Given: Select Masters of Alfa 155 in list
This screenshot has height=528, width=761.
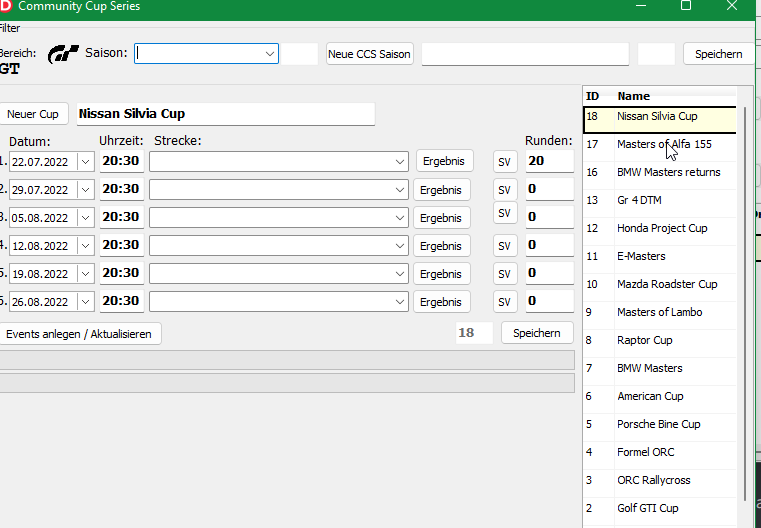Looking at the screenshot, I should click(664, 145).
